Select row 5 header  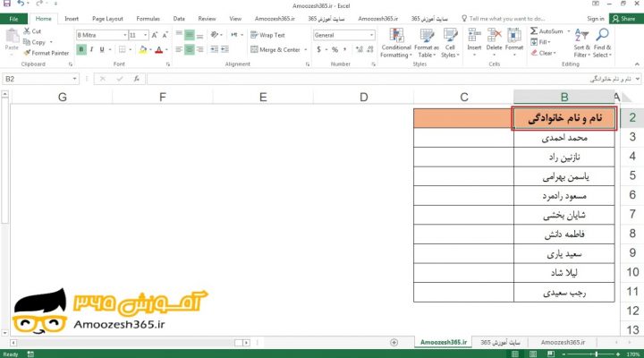pyautogui.click(x=632, y=175)
